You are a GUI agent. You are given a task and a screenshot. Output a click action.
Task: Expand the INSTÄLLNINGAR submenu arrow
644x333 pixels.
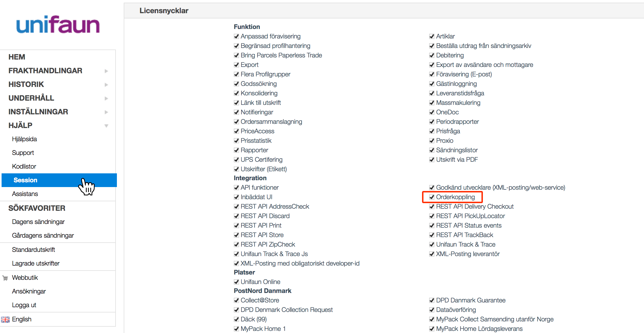point(106,112)
